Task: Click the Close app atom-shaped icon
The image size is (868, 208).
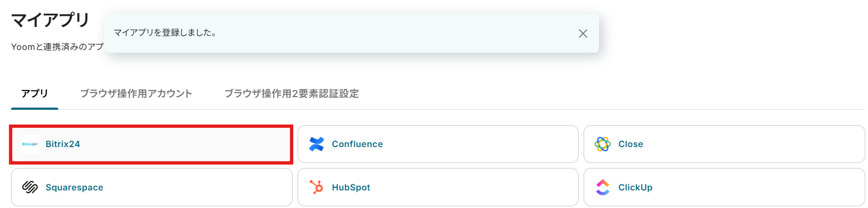Action: coord(603,144)
